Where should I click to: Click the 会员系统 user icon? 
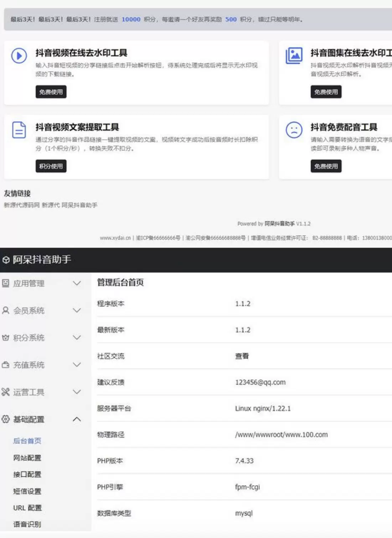[6, 310]
